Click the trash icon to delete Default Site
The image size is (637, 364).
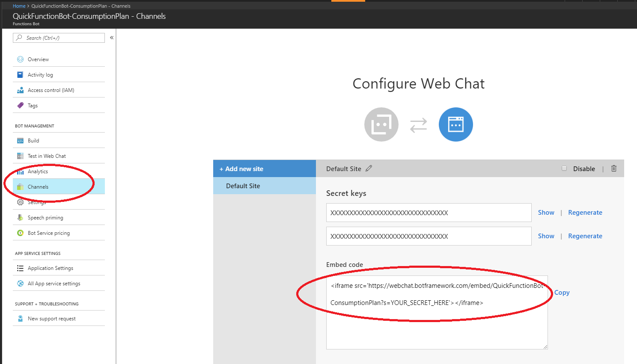pos(613,169)
